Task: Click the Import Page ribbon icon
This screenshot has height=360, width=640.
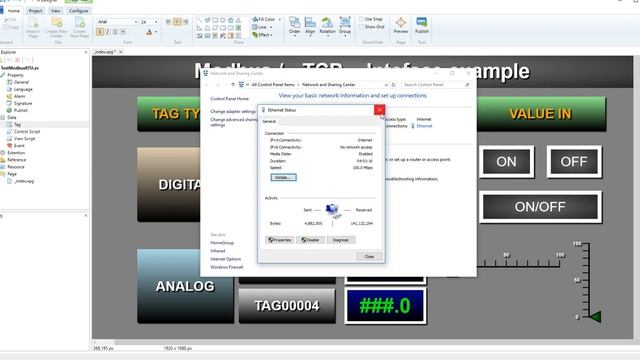Action: pos(33,27)
